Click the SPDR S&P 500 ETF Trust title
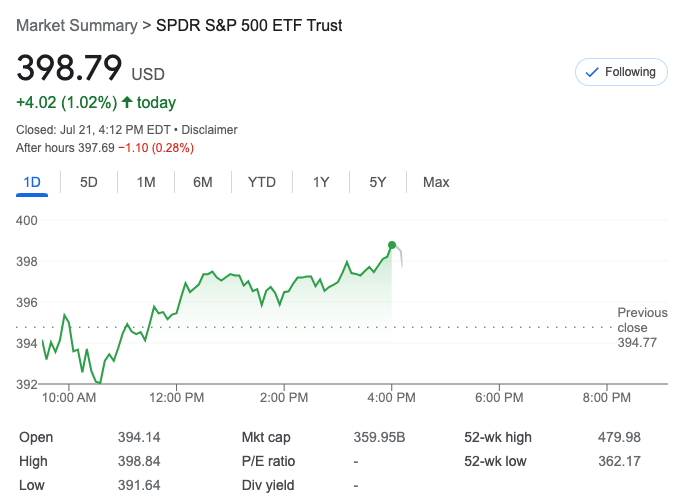 click(x=249, y=25)
